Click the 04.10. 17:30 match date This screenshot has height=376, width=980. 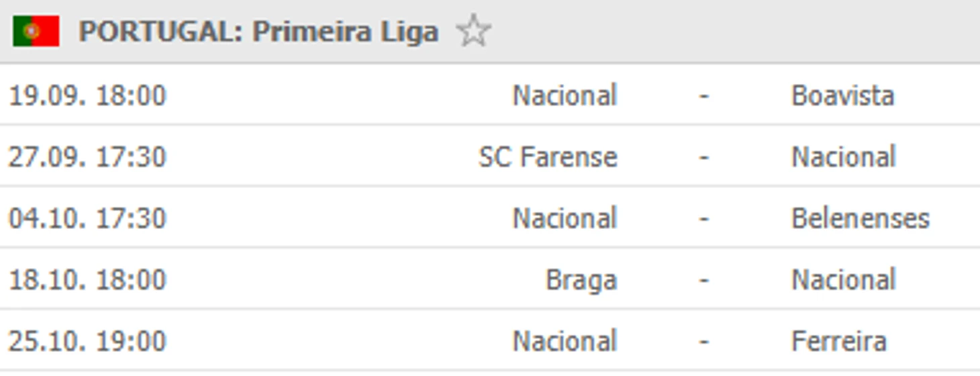click(87, 218)
